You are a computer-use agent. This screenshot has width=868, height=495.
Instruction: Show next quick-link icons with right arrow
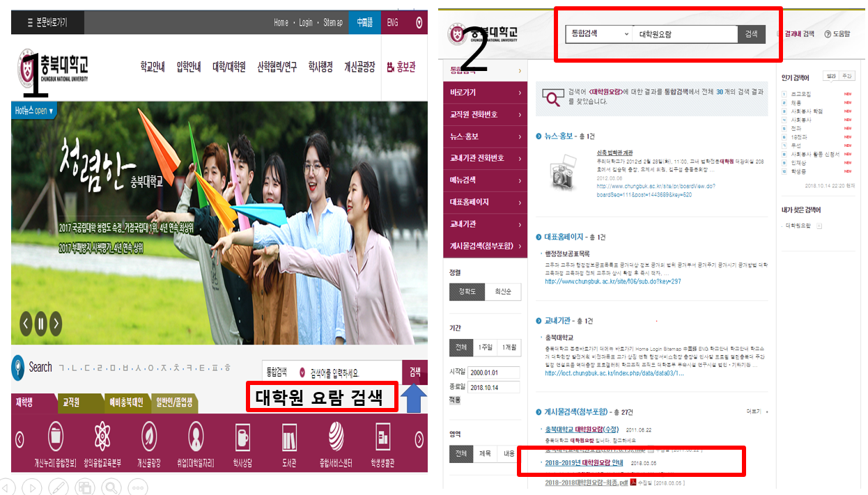point(419,439)
